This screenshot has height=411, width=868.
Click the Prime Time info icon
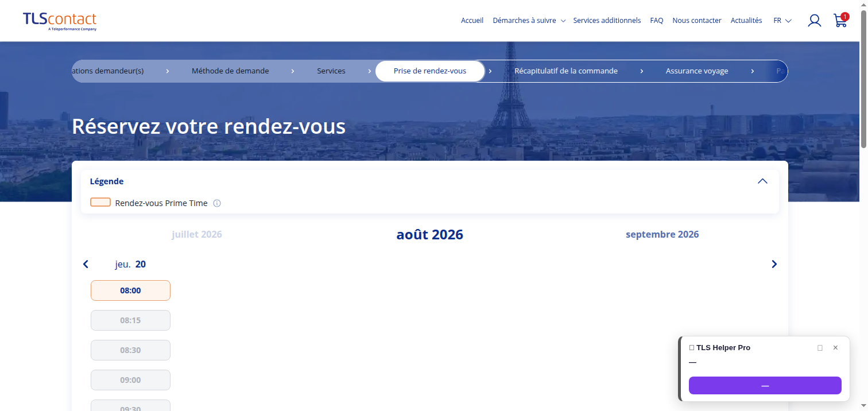coord(217,203)
